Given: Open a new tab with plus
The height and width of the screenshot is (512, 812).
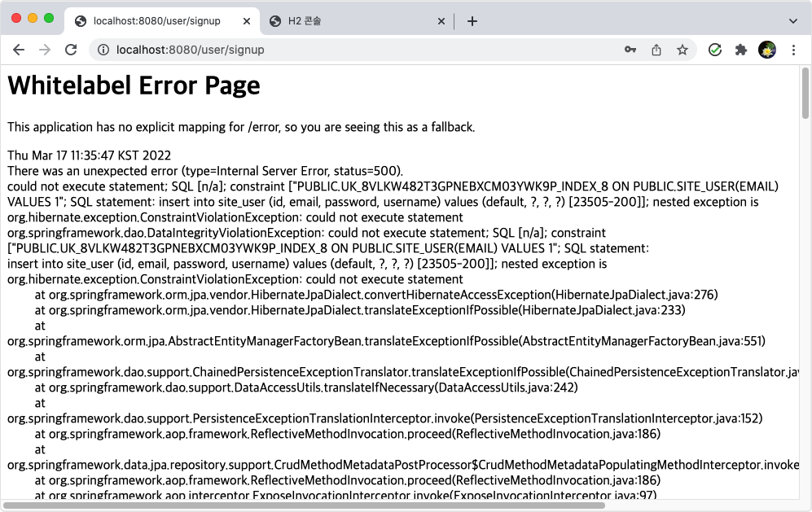Looking at the screenshot, I should 472,21.
